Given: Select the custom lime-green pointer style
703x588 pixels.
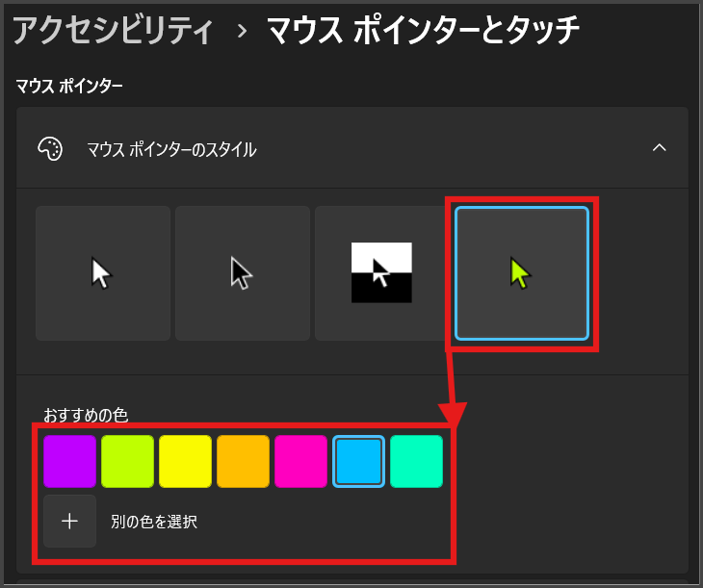Looking at the screenshot, I should tap(521, 273).
